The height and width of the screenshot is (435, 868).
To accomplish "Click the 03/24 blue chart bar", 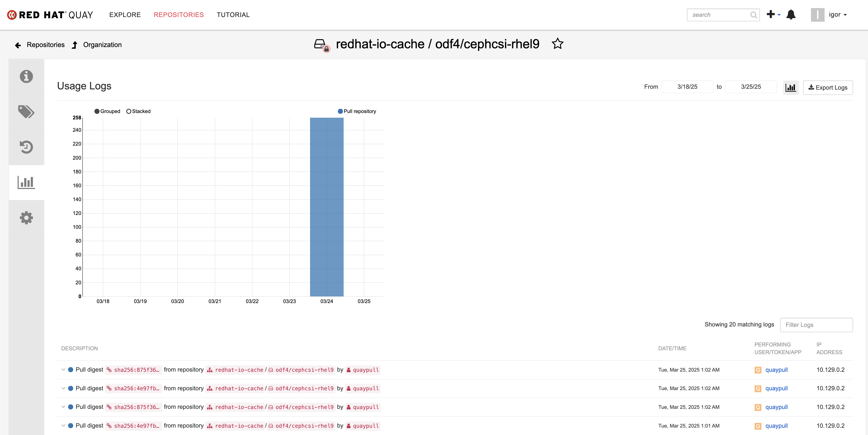I will click(x=327, y=207).
